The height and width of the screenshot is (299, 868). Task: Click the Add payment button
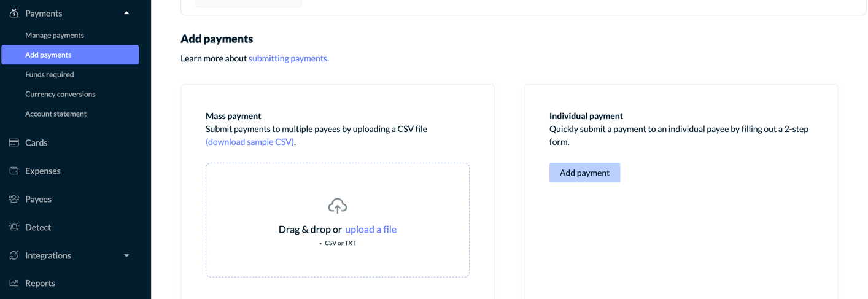pos(584,173)
